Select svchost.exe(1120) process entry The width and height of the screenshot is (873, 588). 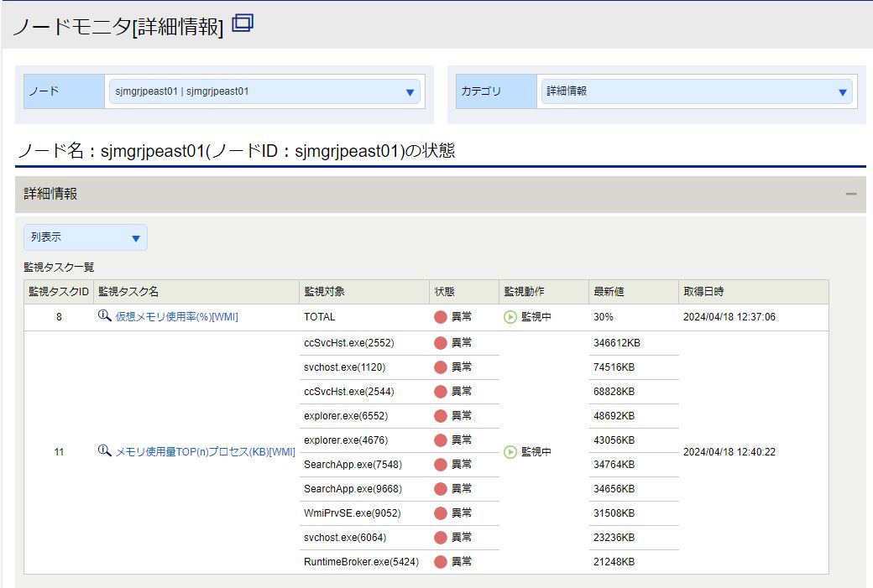coord(345,367)
